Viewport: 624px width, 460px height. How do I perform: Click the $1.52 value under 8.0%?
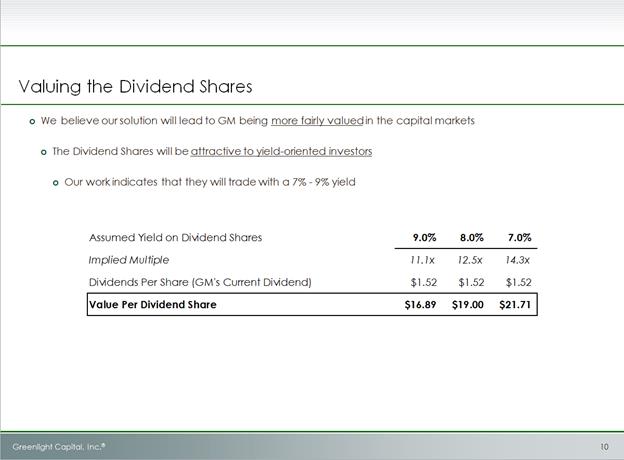(x=471, y=283)
